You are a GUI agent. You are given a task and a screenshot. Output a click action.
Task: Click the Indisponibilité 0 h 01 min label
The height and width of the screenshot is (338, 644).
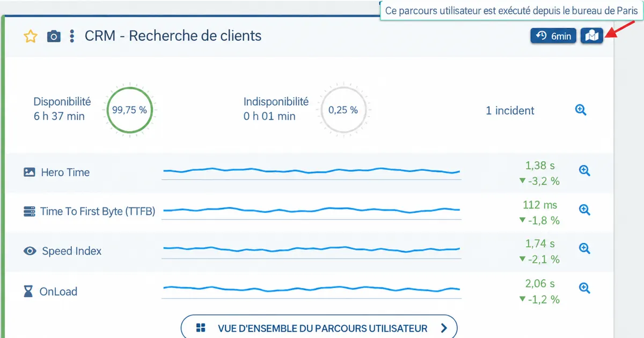click(x=276, y=109)
